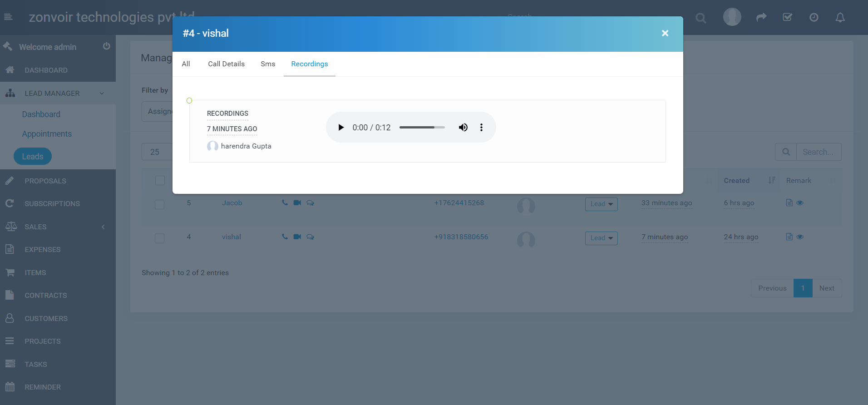Click the audio progress slider
The width and height of the screenshot is (868, 405).
pos(422,128)
